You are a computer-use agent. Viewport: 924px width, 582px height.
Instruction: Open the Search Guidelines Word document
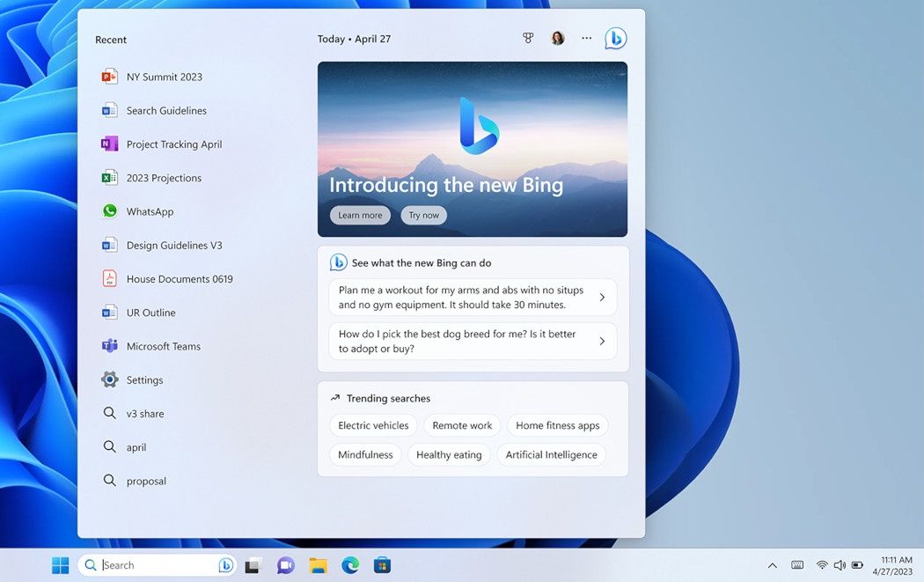[x=154, y=110]
